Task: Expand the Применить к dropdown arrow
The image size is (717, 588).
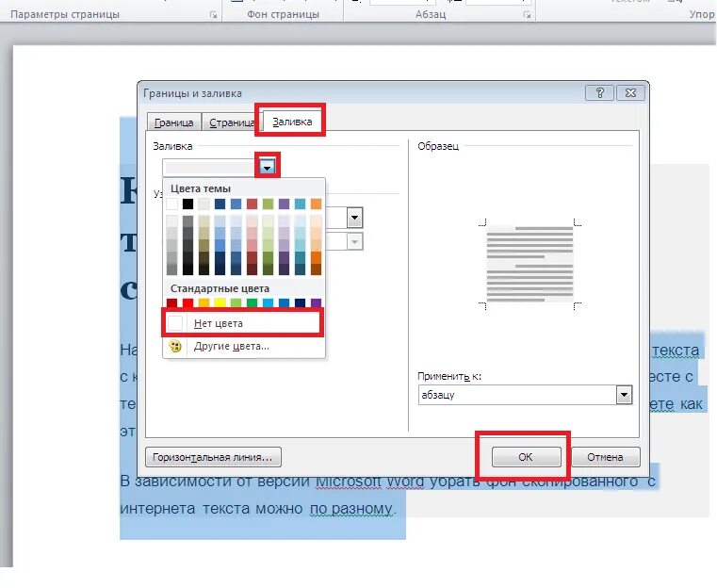Action: pos(624,395)
